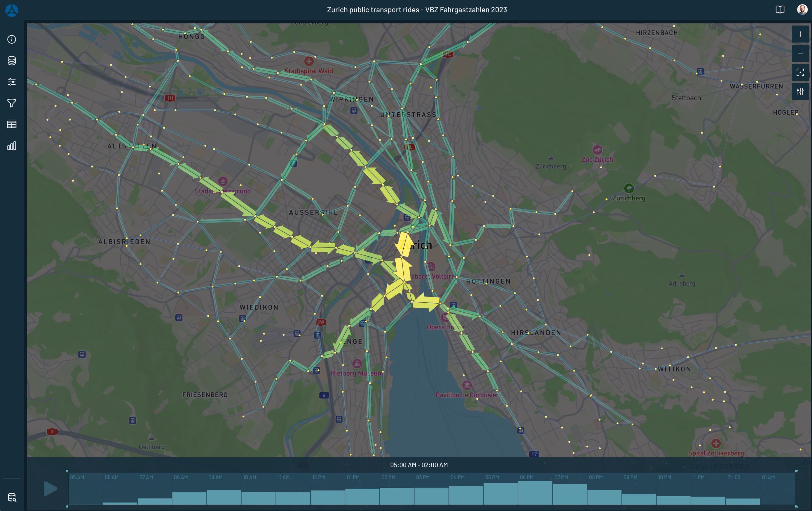Open the filter funnel icon
Screen dimensions: 812x511
pos(11,103)
